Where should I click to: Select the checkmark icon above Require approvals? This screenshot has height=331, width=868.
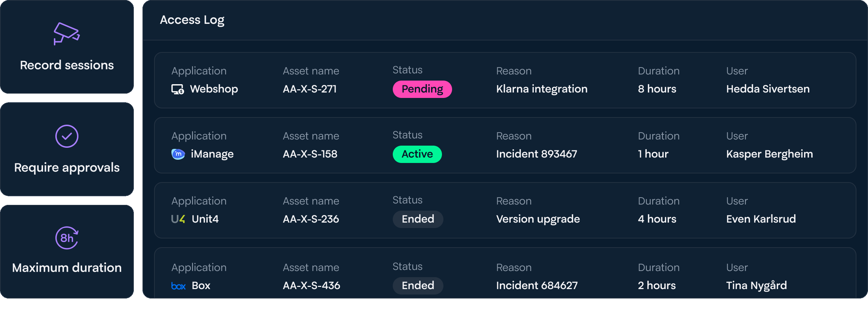click(67, 136)
